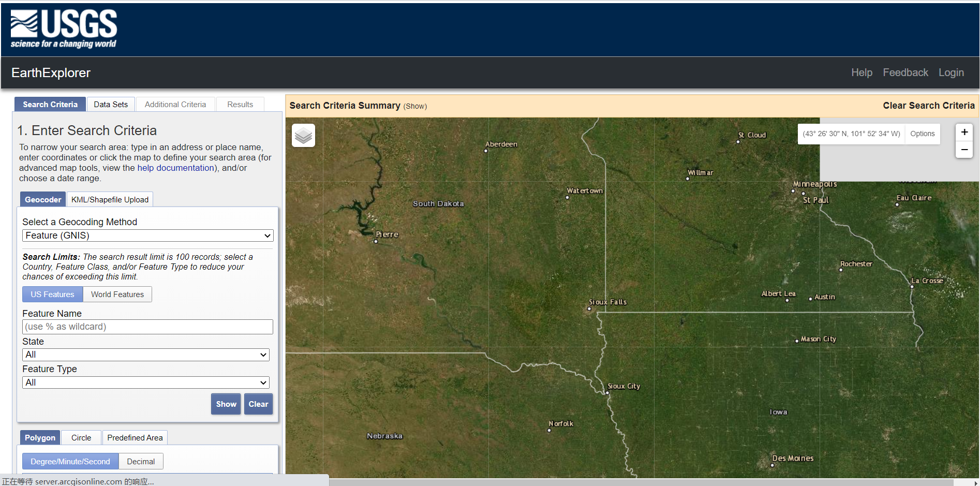Click the USGS logo
980x486 pixels.
tap(64, 29)
